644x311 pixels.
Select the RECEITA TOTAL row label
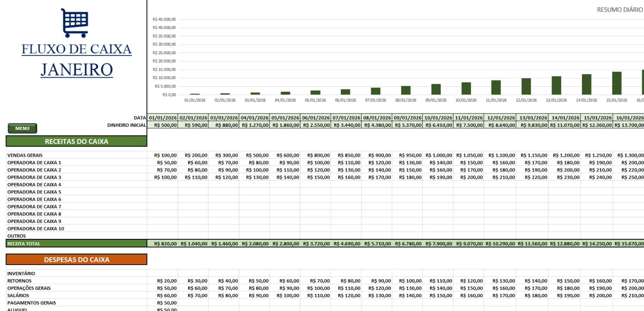(x=24, y=243)
